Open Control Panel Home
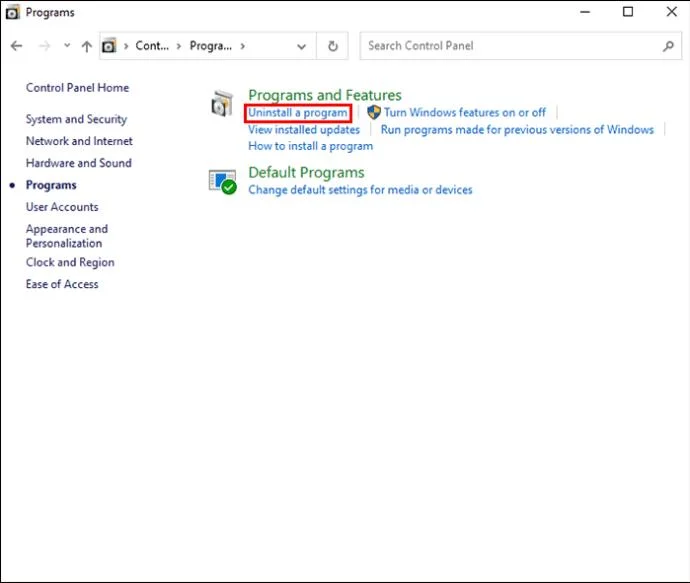The image size is (690, 583). coord(77,88)
